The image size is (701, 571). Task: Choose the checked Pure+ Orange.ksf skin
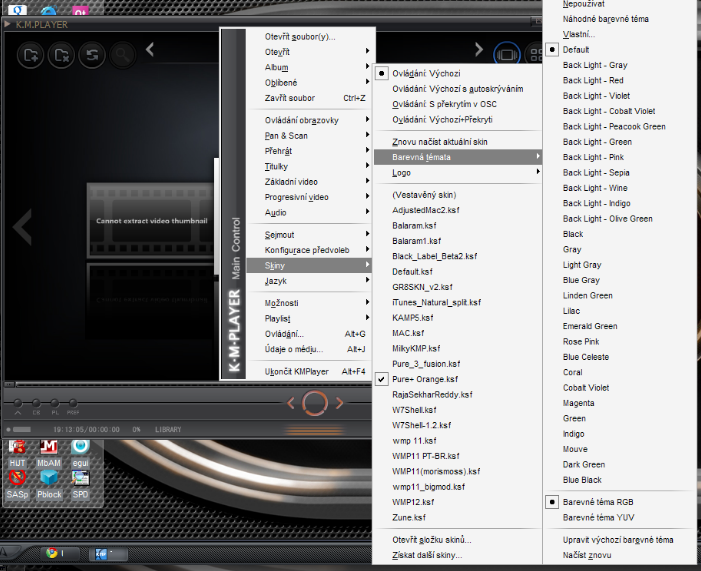(x=426, y=379)
